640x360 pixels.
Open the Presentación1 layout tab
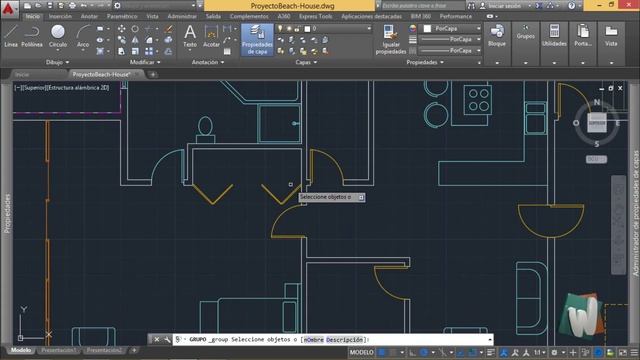coord(58,350)
